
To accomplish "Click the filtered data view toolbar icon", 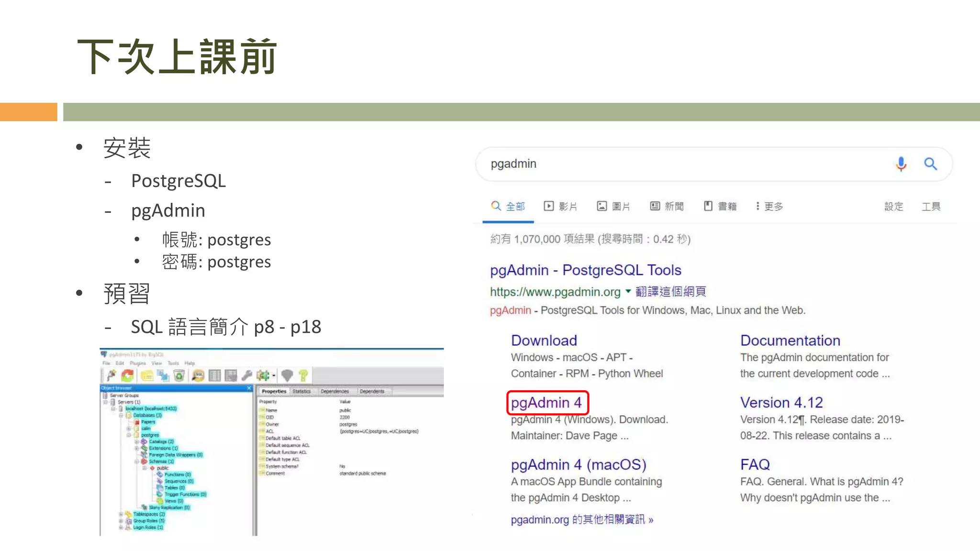I will click(231, 375).
